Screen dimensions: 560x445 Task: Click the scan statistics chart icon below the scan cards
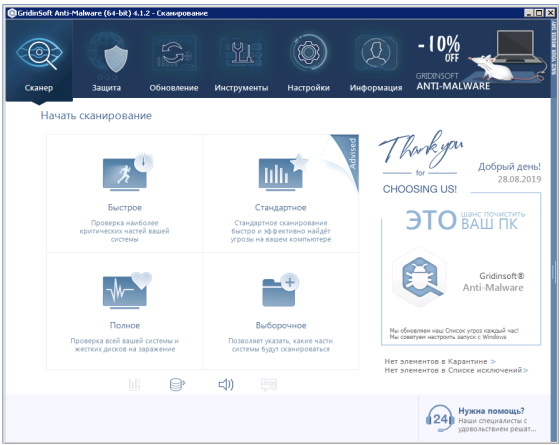(x=134, y=385)
